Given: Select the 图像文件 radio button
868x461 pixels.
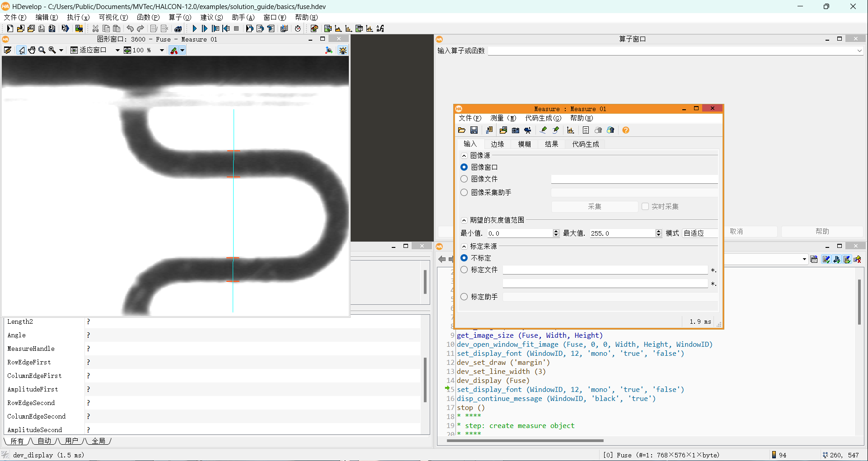Looking at the screenshot, I should click(464, 179).
